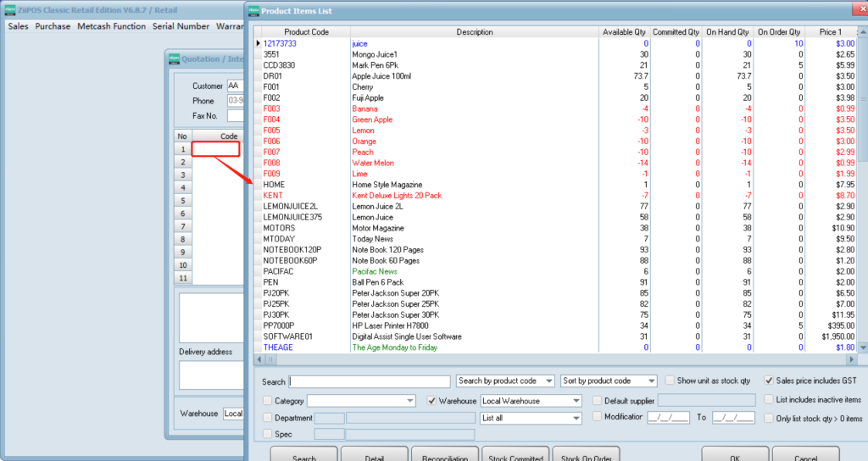This screenshot has width=868, height=461.
Task: Click the Available Qty column header
Action: 624,32
